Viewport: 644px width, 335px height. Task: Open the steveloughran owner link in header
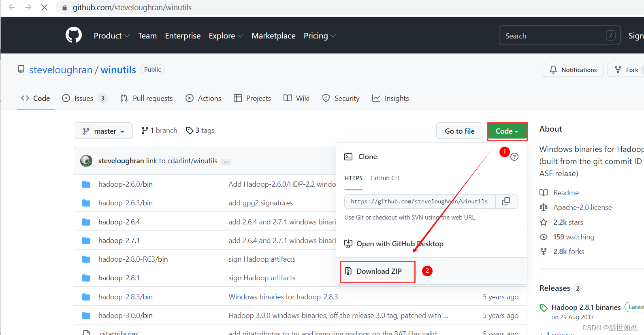coord(61,70)
